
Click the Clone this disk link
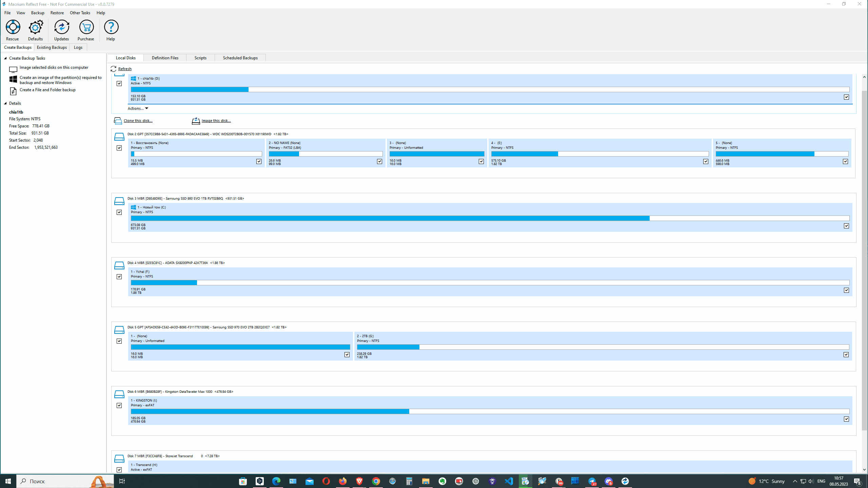coord(138,121)
